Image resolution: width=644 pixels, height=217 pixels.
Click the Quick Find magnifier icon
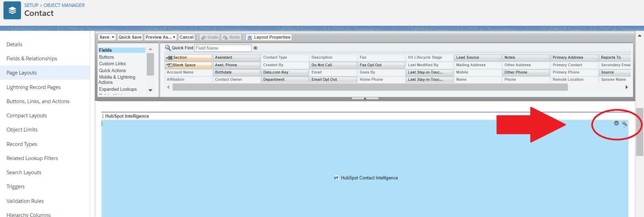168,48
